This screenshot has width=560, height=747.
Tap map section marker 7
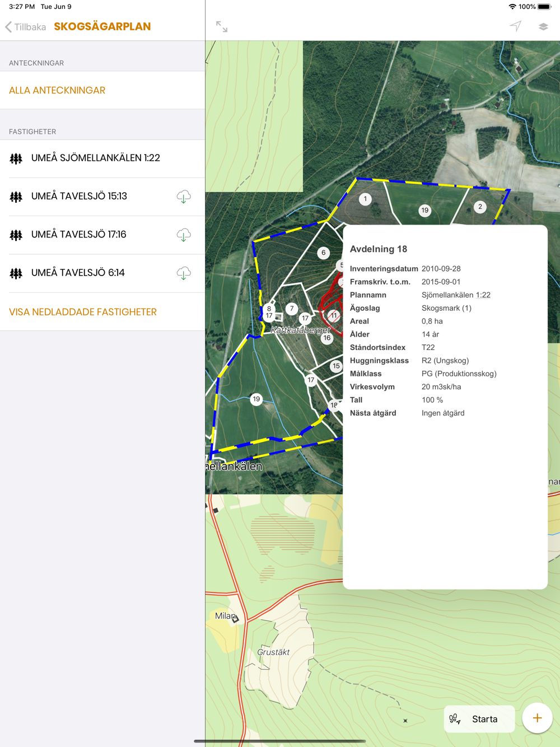pyautogui.click(x=291, y=308)
